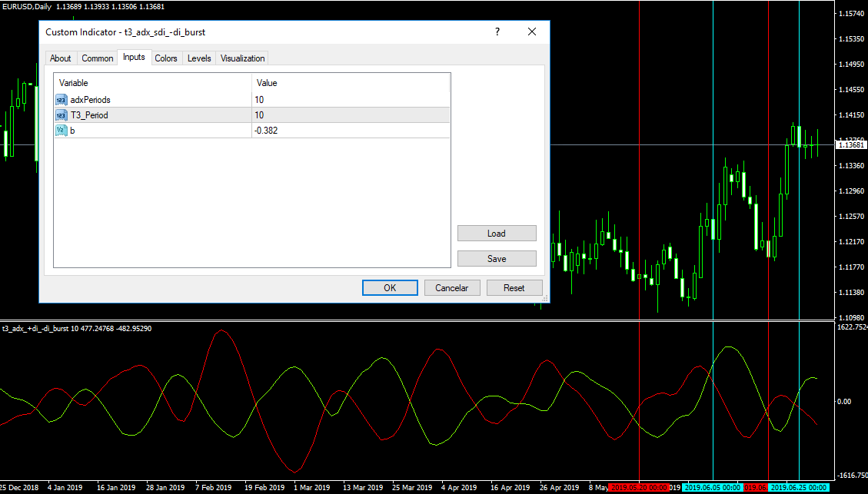Click the 2019.05.20 red date marker
Viewport: 868px width, 494px height.
coord(639,488)
